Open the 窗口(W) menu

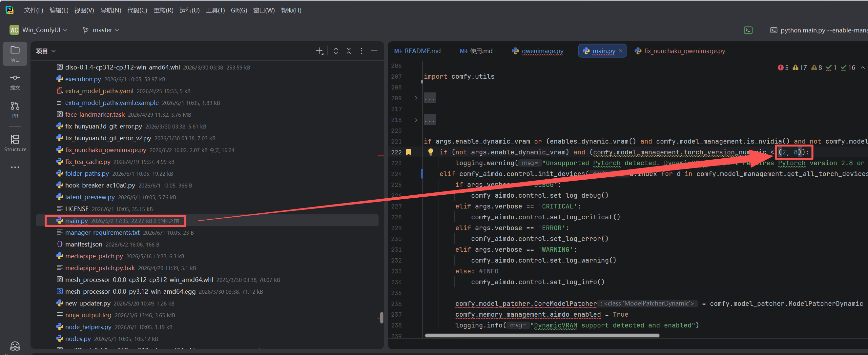(x=263, y=10)
